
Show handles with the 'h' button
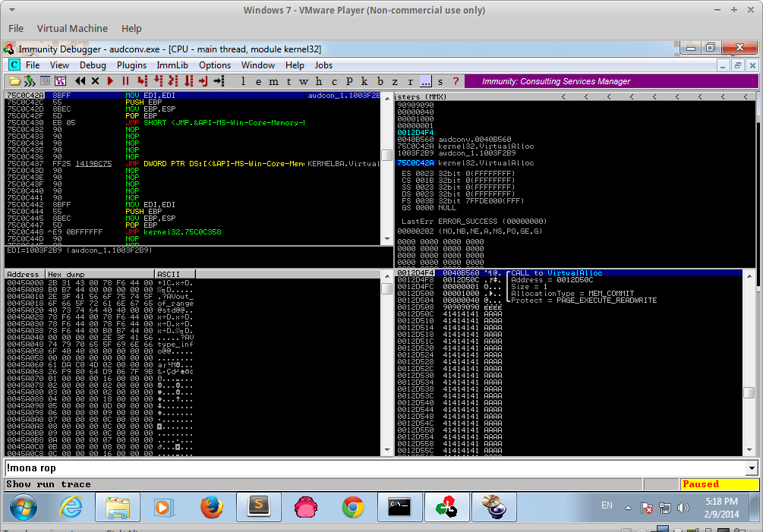coord(319,81)
